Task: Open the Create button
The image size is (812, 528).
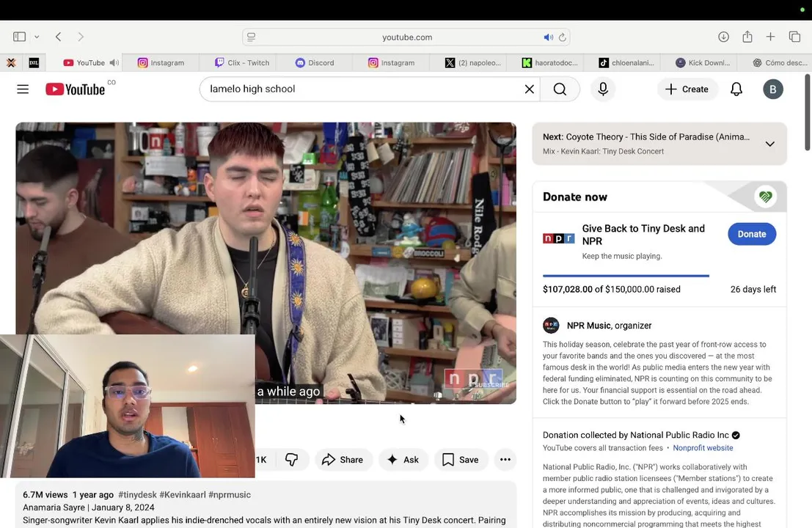Action: [687, 89]
